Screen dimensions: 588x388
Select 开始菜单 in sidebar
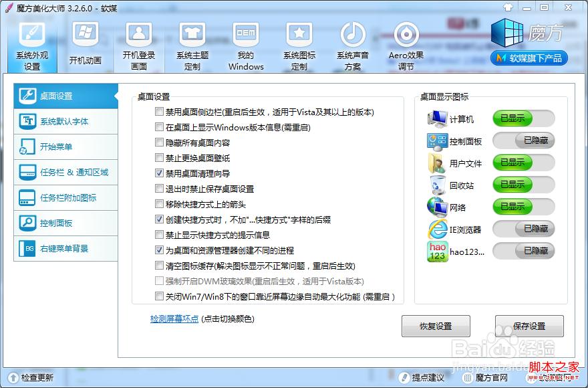click(65, 147)
